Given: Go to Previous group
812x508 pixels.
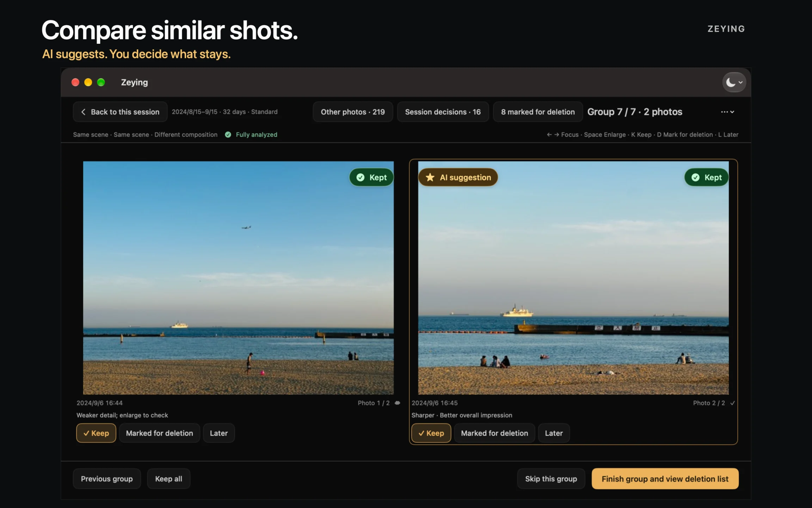Looking at the screenshot, I should [107, 479].
